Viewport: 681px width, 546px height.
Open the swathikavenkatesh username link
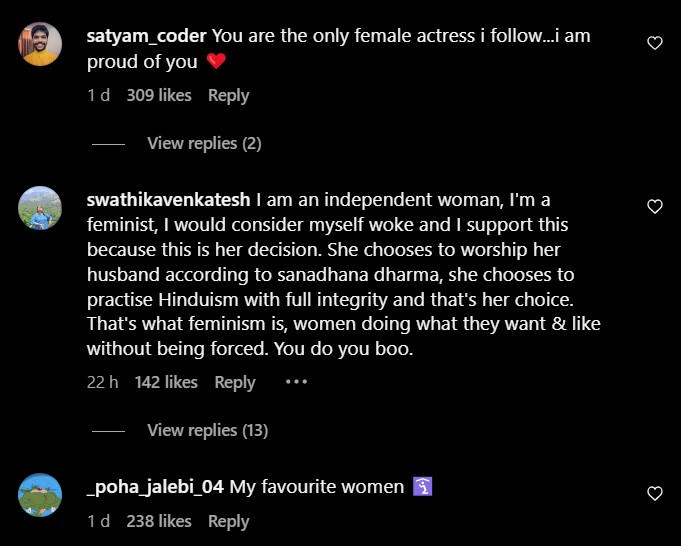pos(169,199)
